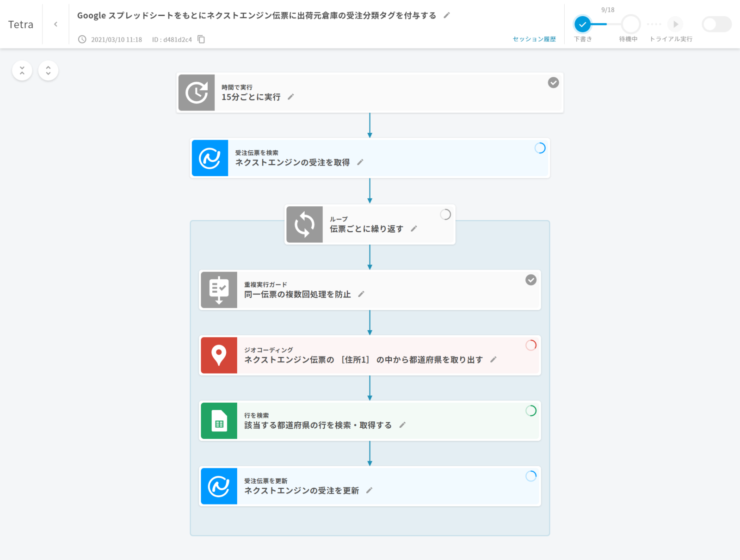Click green status spinner on 行を検索 step
The image size is (740, 560).
531,411
